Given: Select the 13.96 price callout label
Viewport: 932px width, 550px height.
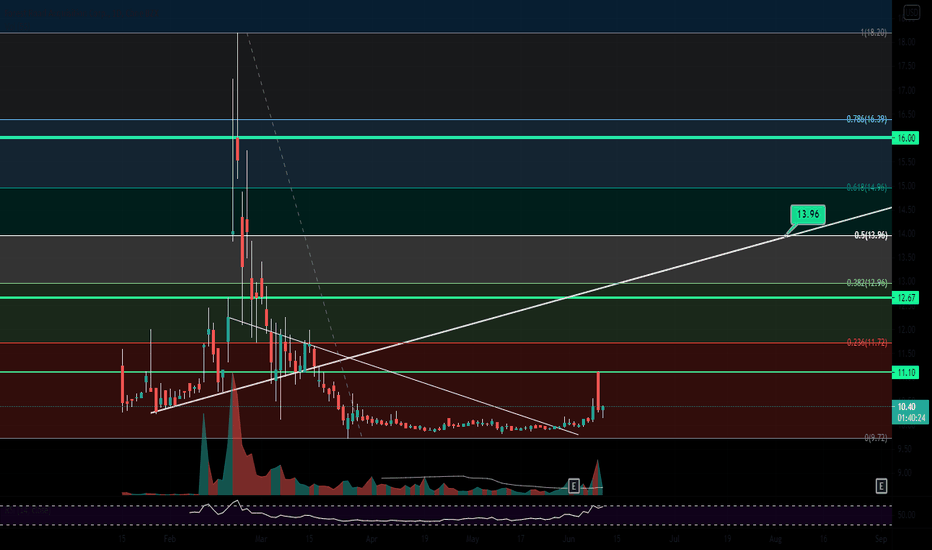Looking at the screenshot, I should (x=808, y=214).
